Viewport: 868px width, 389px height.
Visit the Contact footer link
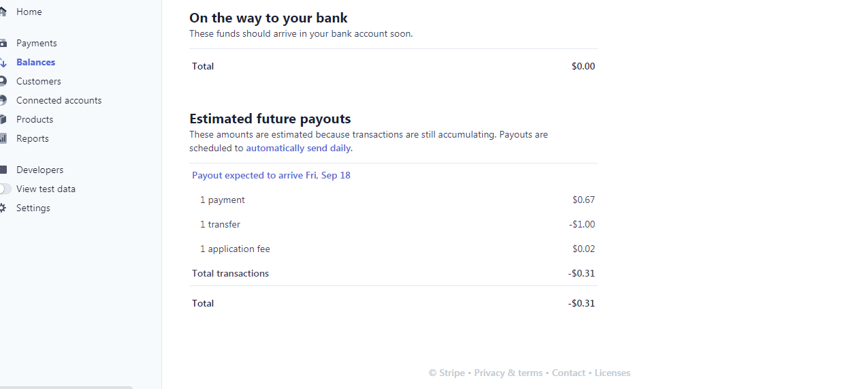pos(568,373)
